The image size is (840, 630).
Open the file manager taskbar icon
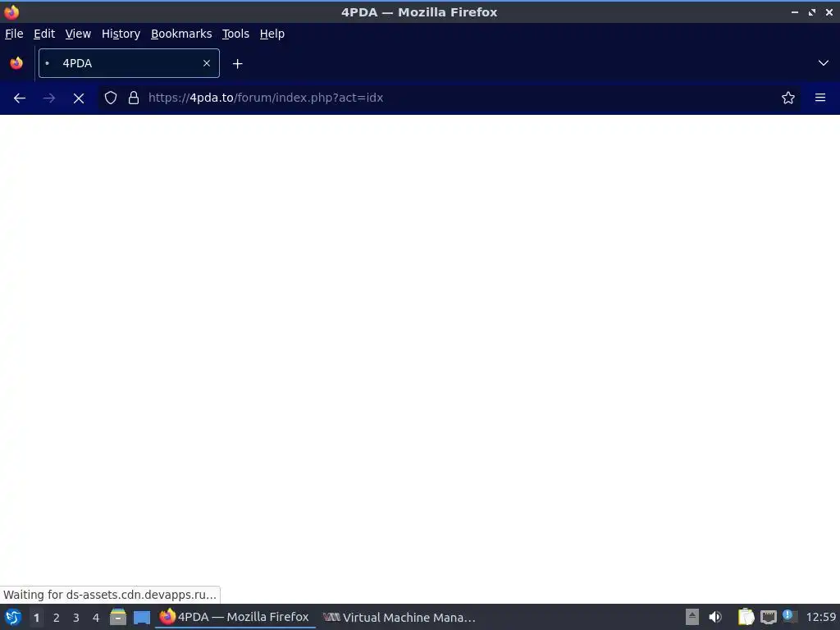click(x=118, y=617)
